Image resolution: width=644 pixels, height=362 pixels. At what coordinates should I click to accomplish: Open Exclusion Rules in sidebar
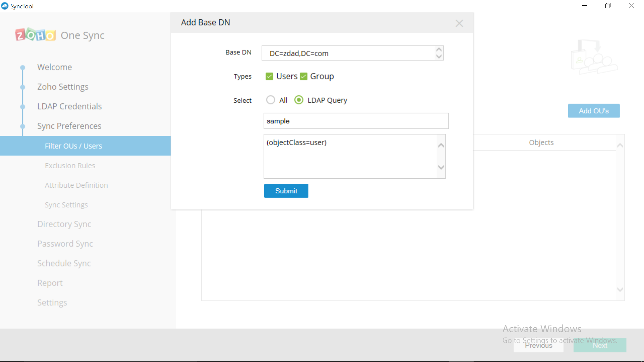click(70, 166)
